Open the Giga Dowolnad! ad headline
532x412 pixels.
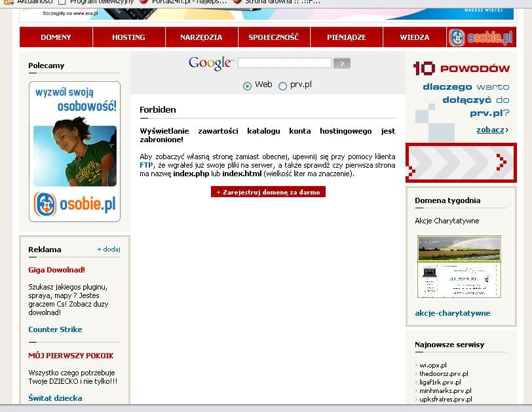[56, 270]
